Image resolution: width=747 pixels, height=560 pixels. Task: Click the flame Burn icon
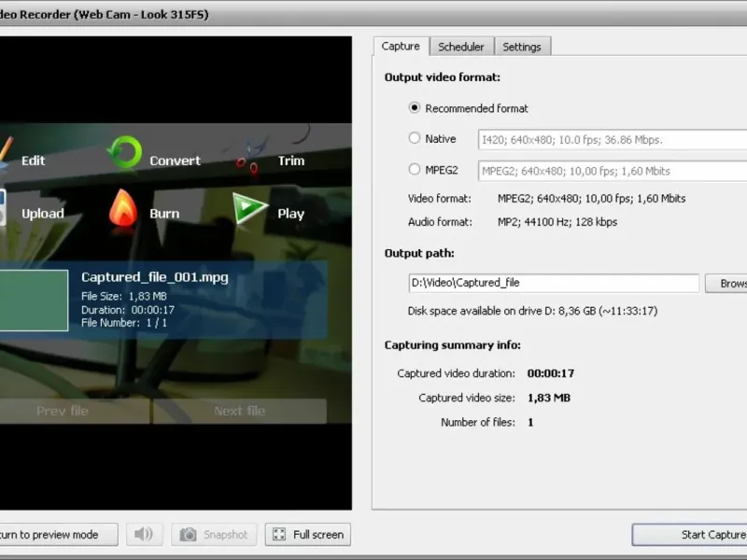[x=123, y=208]
